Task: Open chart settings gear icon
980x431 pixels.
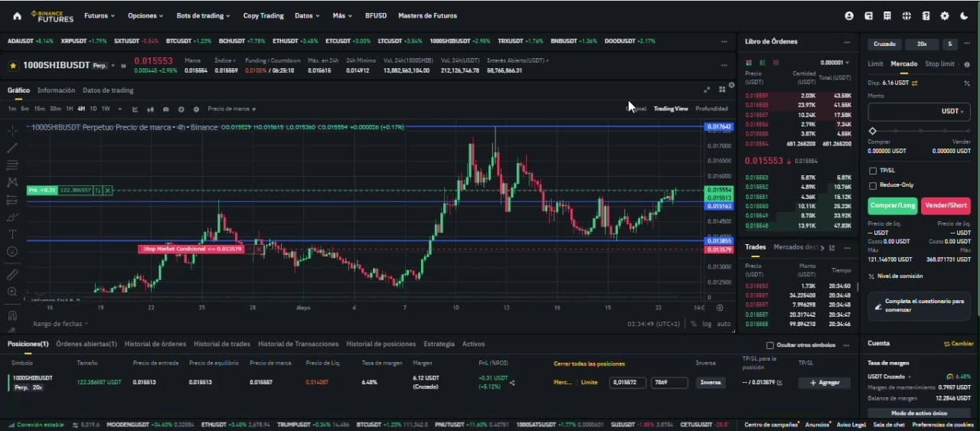Action: pos(196,109)
